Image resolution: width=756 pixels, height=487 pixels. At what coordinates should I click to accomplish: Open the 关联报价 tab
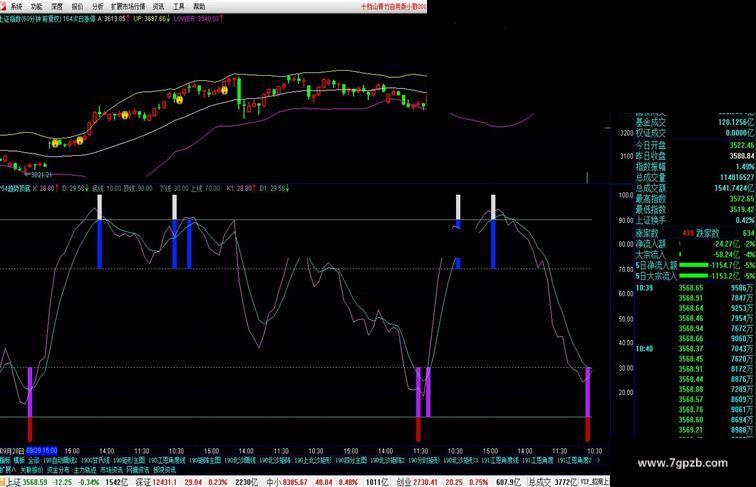click(32, 469)
